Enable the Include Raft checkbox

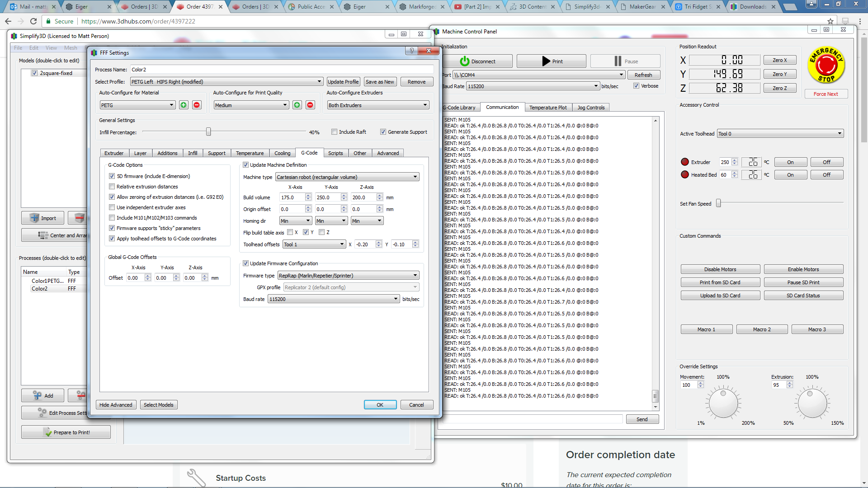pyautogui.click(x=335, y=132)
